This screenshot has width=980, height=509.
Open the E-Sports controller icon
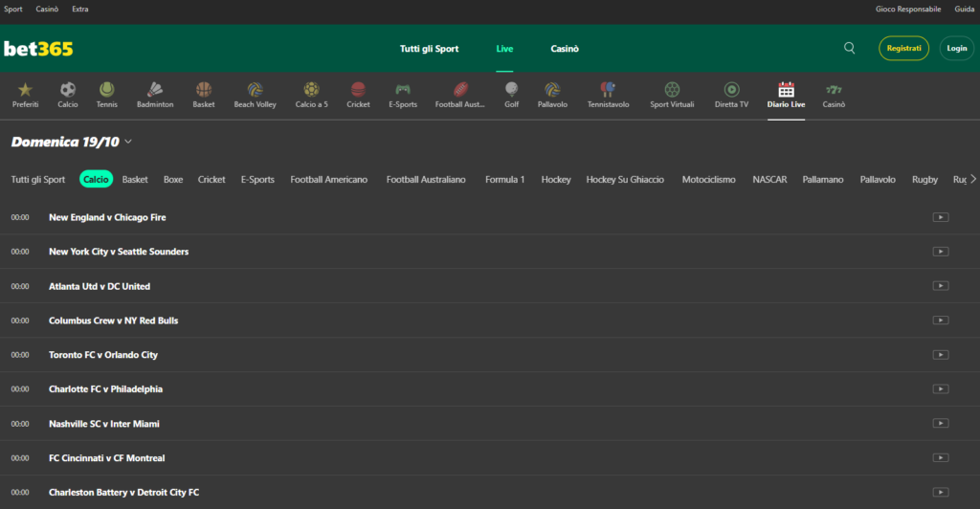click(x=403, y=90)
